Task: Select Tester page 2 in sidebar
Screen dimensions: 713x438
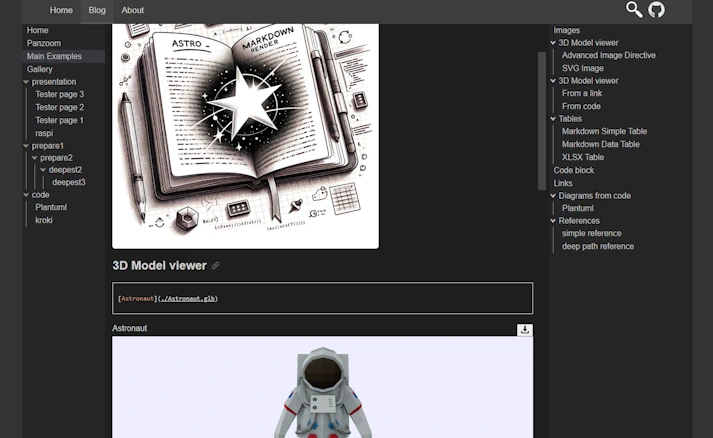Action: click(x=60, y=107)
